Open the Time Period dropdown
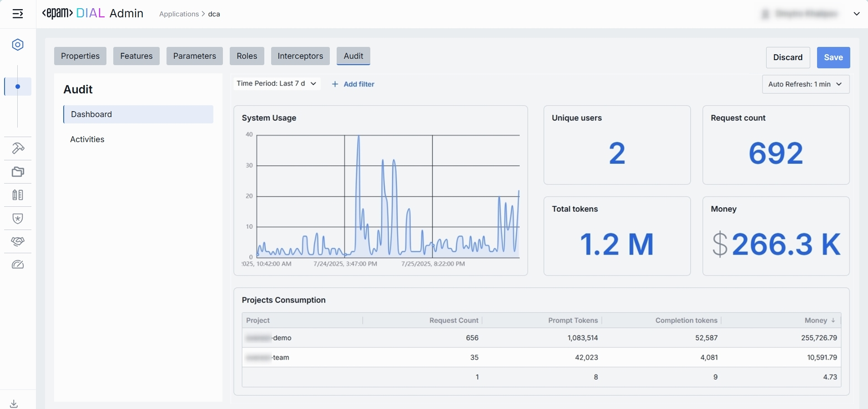 point(277,84)
